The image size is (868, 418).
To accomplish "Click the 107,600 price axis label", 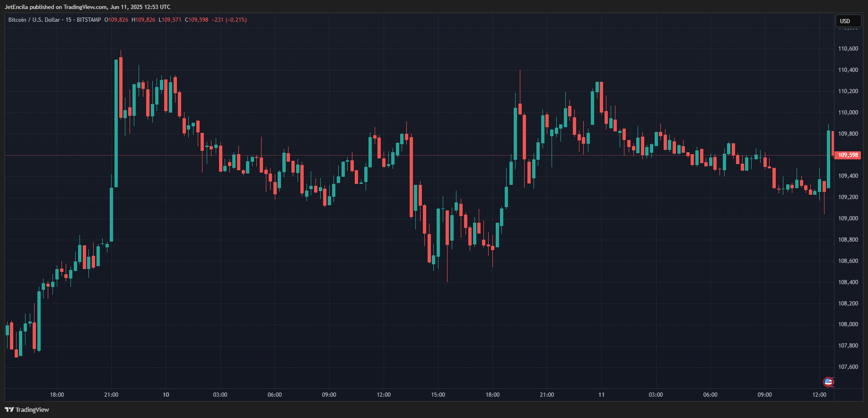I will click(x=848, y=367).
